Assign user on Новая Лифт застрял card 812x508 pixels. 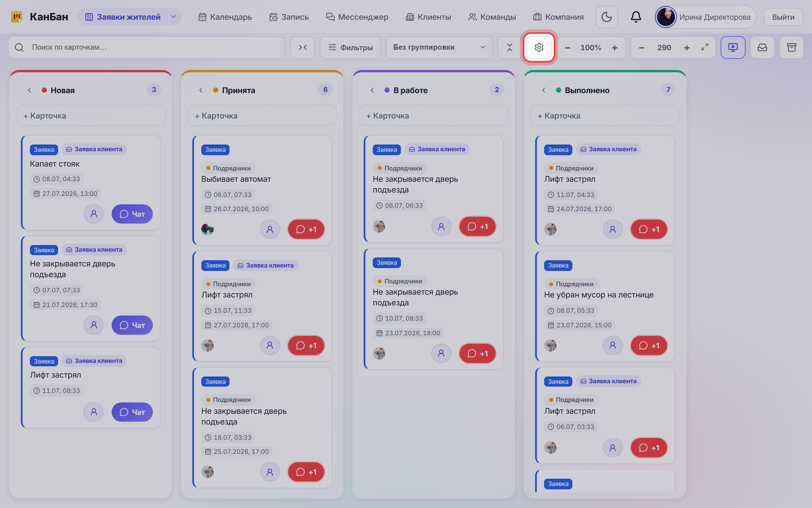(x=94, y=412)
